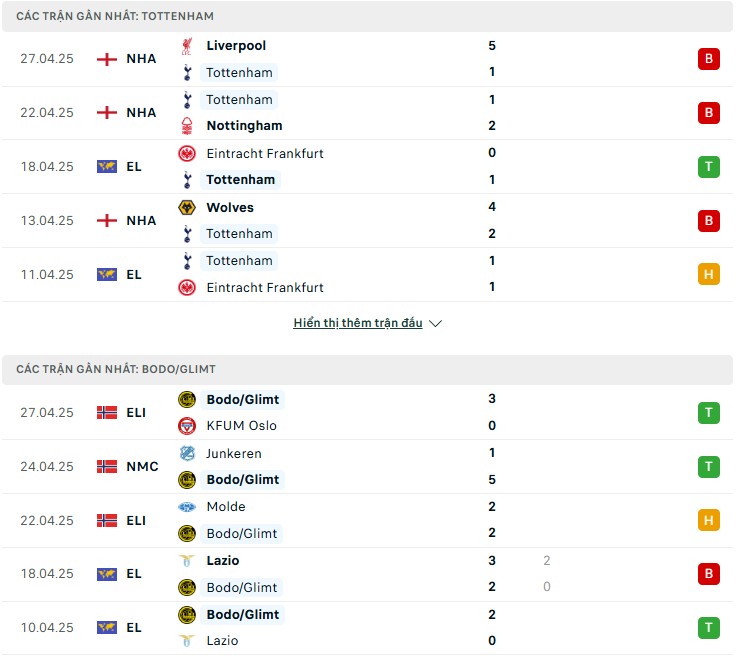Click the Lazio eagle crest beside score 3
The width and height of the screenshot is (738, 661).
click(x=187, y=561)
